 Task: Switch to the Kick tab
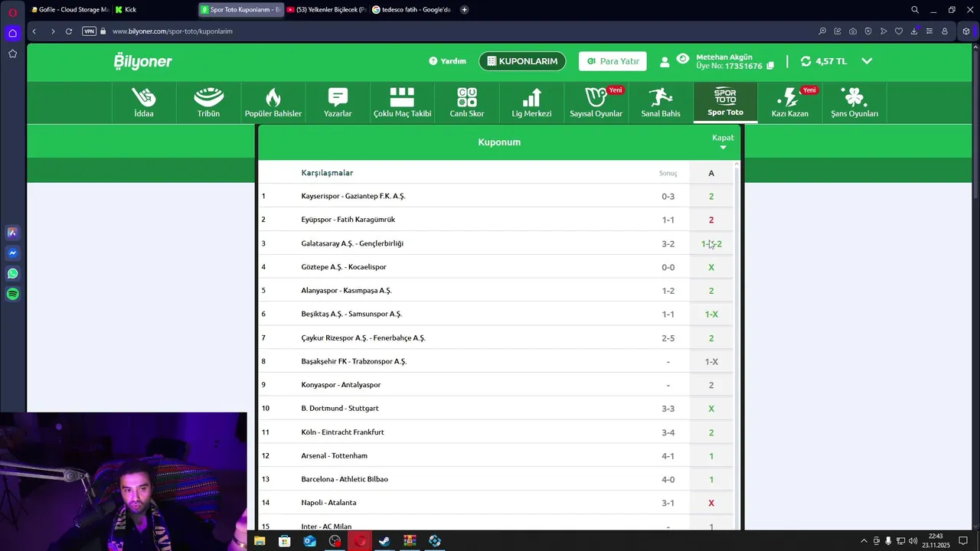point(155,10)
